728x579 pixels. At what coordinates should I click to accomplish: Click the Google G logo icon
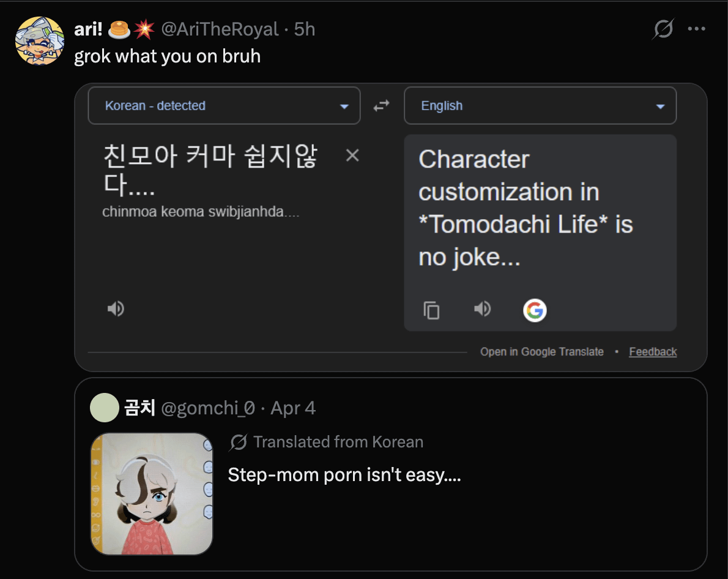(535, 310)
